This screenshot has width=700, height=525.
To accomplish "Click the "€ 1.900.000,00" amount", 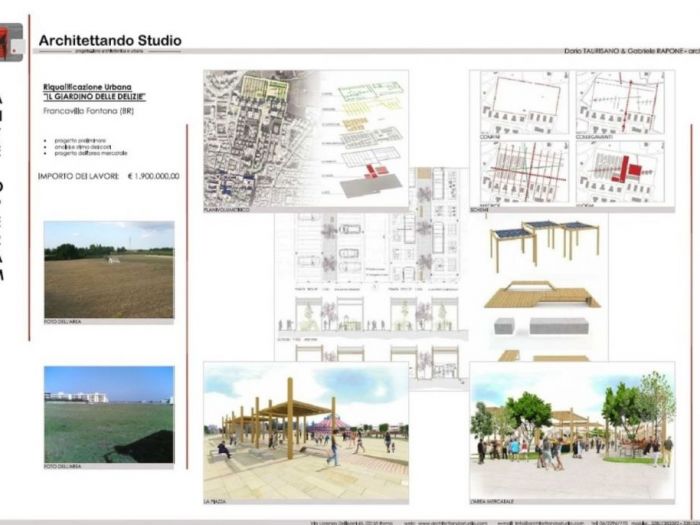I will [154, 176].
